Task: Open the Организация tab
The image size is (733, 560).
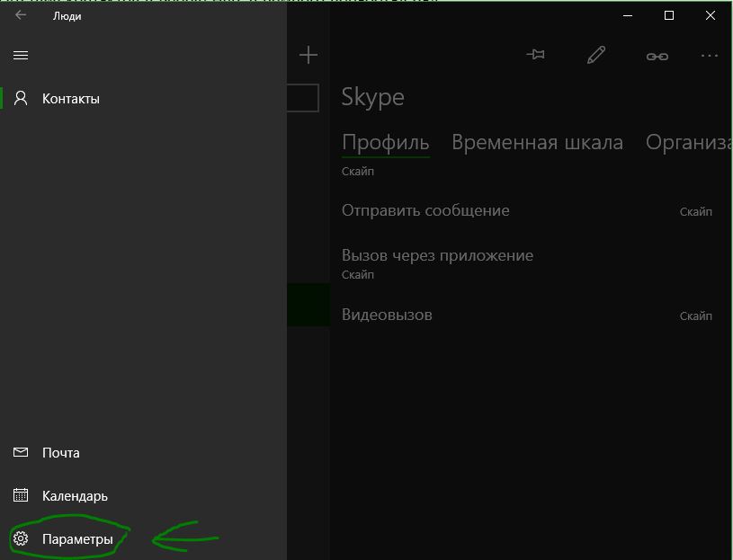Action: click(x=689, y=142)
